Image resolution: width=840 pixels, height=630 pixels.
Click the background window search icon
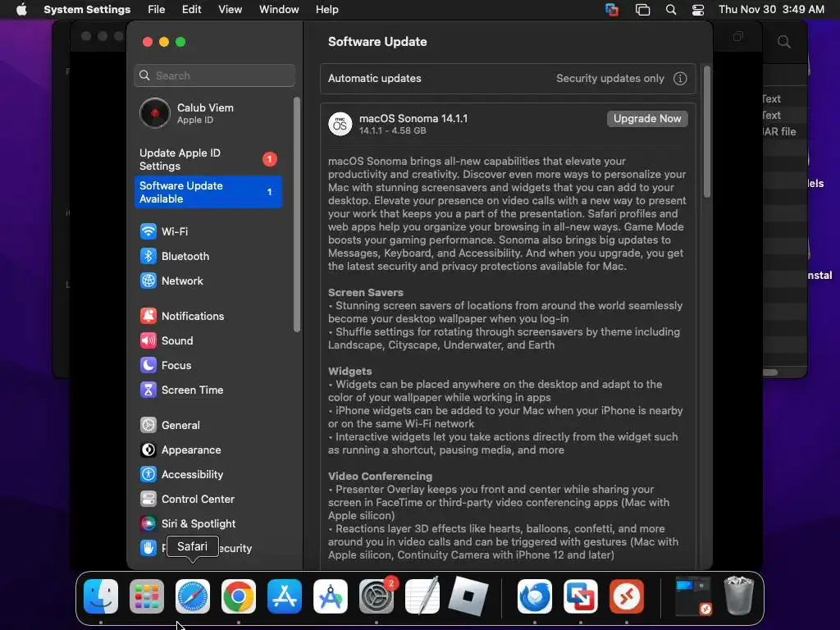point(783,42)
